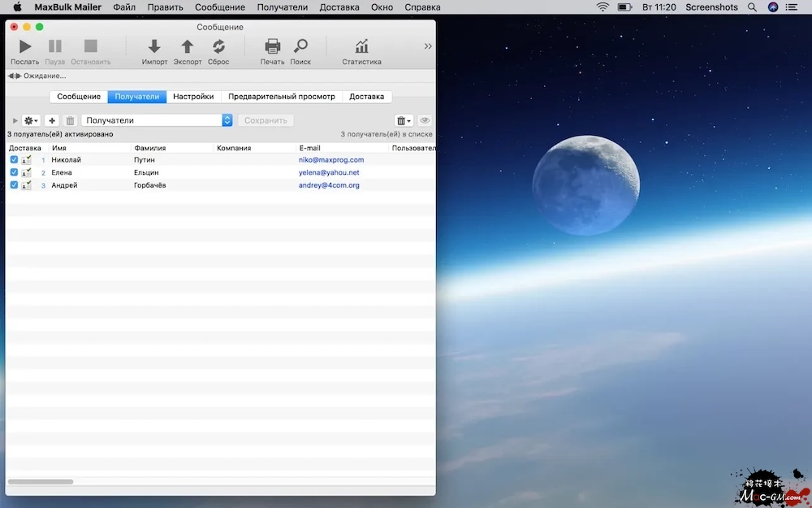The image size is (812, 508).
Task: Toggle the delivery checkbox for Елена
Action: (x=14, y=172)
